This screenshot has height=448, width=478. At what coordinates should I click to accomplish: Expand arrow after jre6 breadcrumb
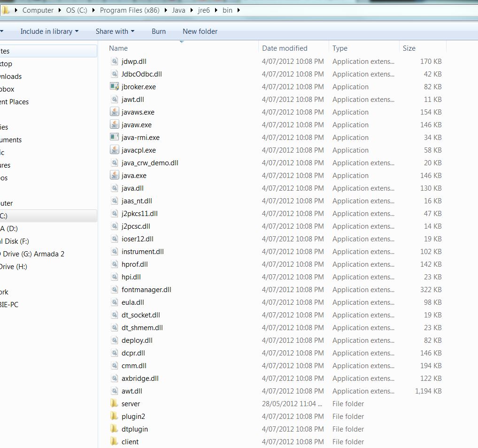[x=216, y=10]
